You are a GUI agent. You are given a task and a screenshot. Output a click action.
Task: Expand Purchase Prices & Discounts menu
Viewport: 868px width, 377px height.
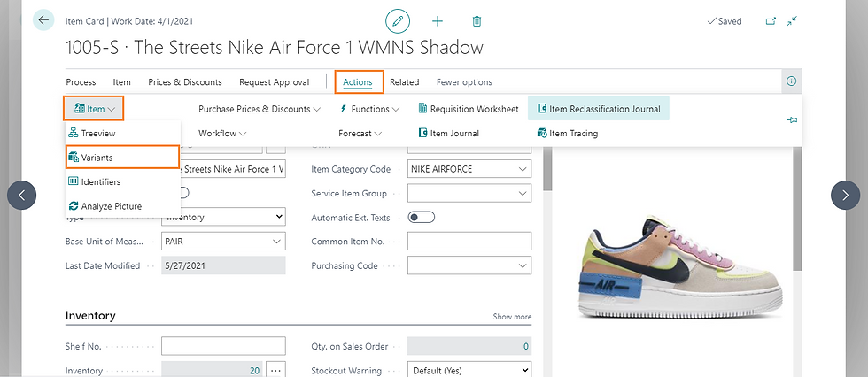click(260, 109)
